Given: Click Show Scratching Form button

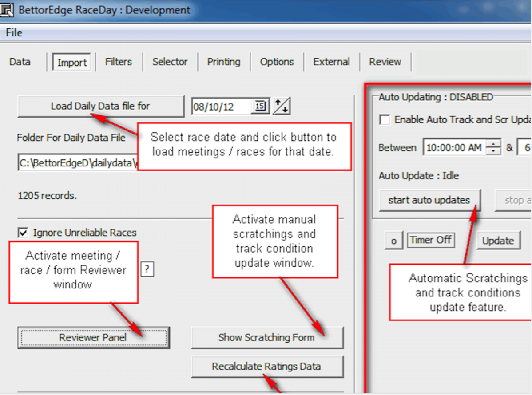Looking at the screenshot, I should click(267, 338).
